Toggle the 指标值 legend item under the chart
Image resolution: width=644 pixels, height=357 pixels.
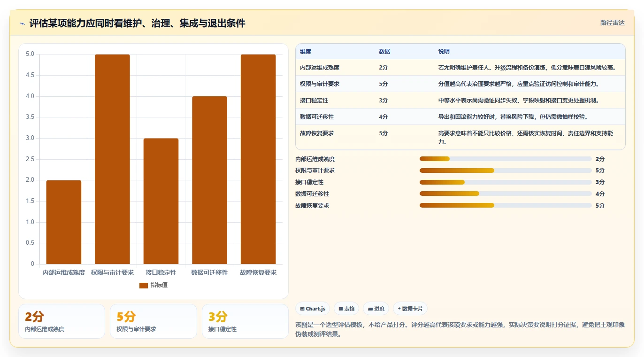[153, 285]
